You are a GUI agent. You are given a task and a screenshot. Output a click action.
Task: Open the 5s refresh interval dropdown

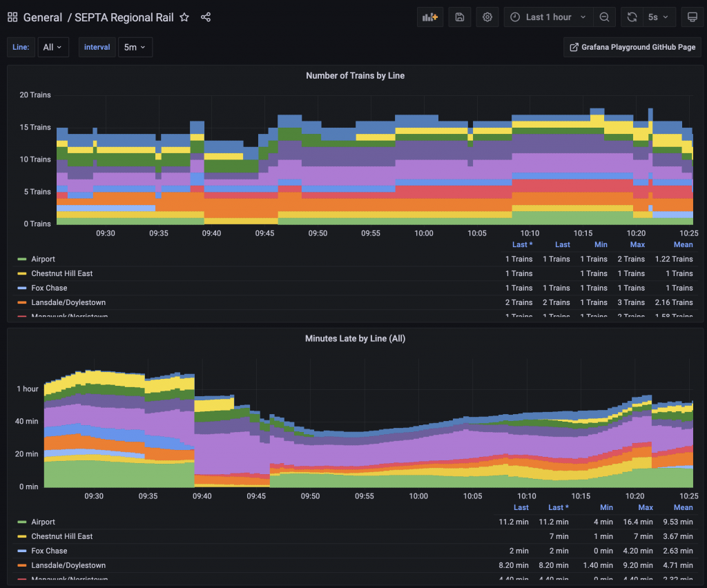click(x=658, y=17)
